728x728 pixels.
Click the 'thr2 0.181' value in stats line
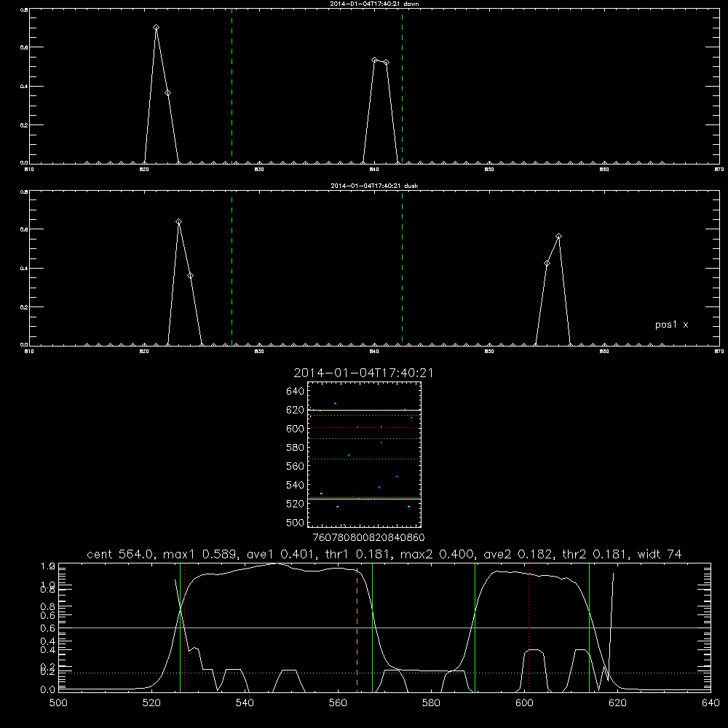596,554
